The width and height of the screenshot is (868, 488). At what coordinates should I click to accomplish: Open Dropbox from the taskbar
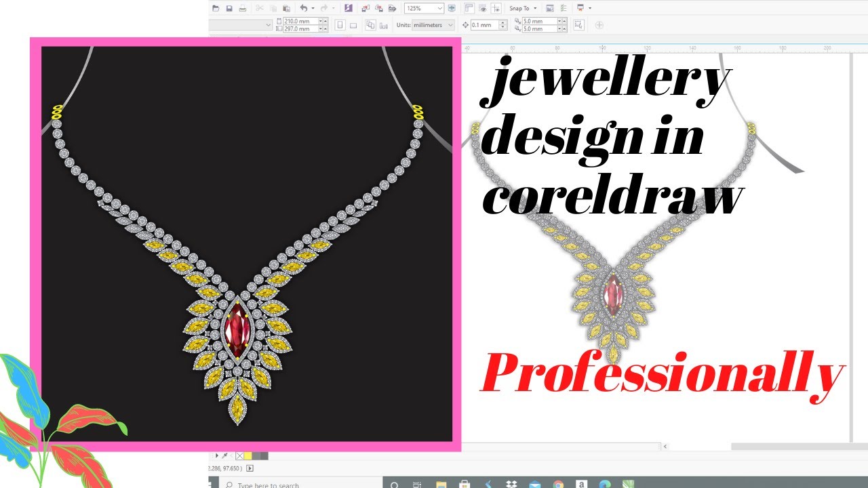pos(511,485)
